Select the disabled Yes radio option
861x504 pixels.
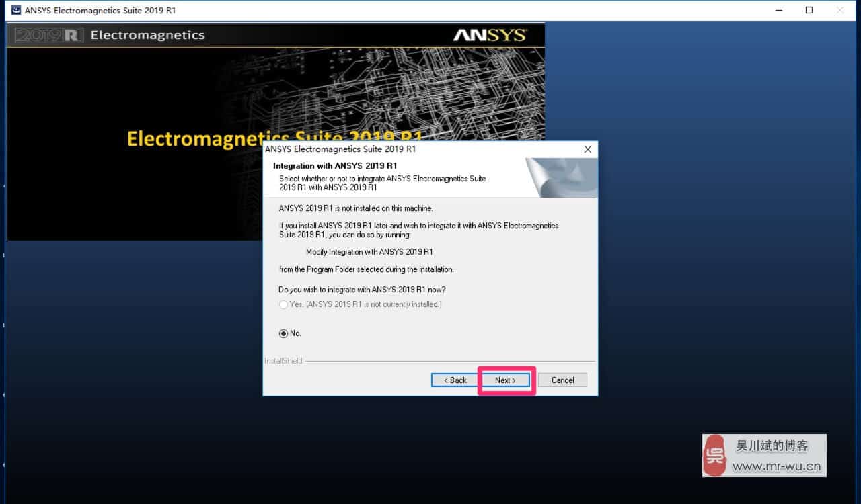click(x=360, y=304)
